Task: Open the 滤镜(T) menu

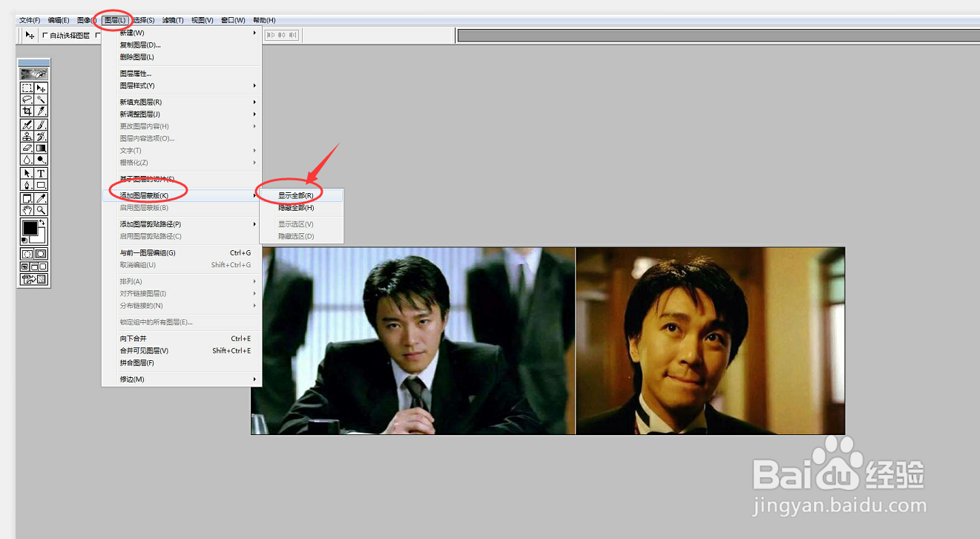Action: coord(173,20)
